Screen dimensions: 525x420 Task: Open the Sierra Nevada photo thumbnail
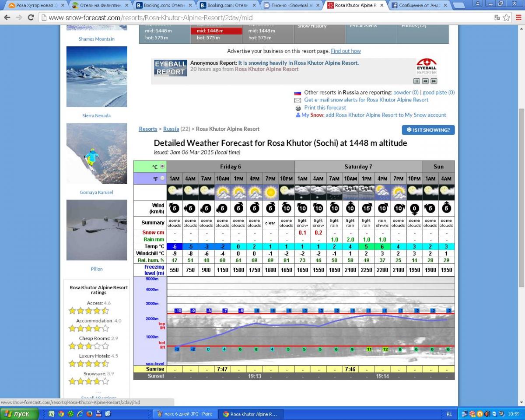point(97,77)
